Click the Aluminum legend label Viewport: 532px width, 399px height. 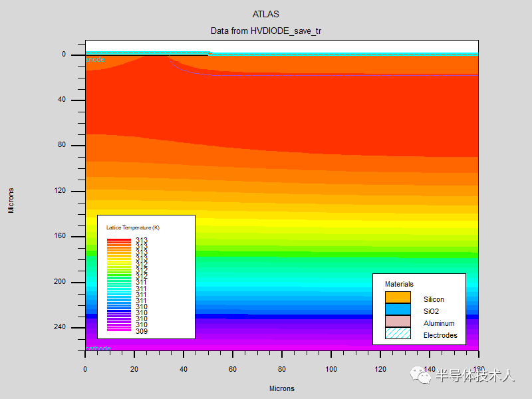(x=439, y=323)
